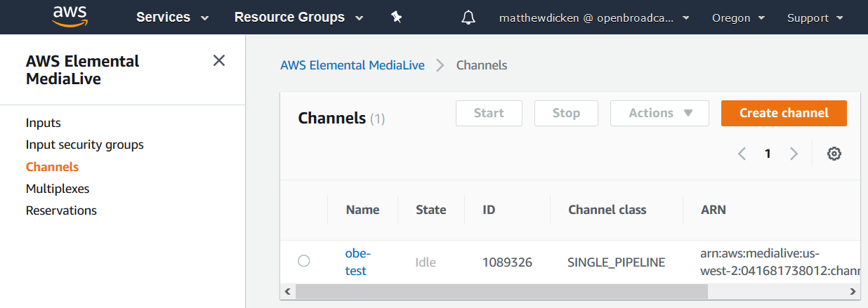Open the matthewdicken account dropdown

click(x=594, y=18)
